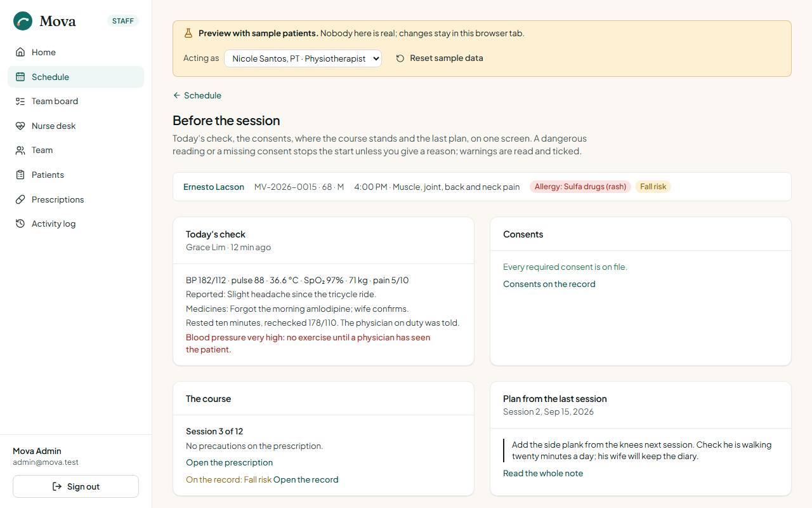Click the Mova logo icon
Image resolution: width=812 pixels, height=508 pixels.
23,21
